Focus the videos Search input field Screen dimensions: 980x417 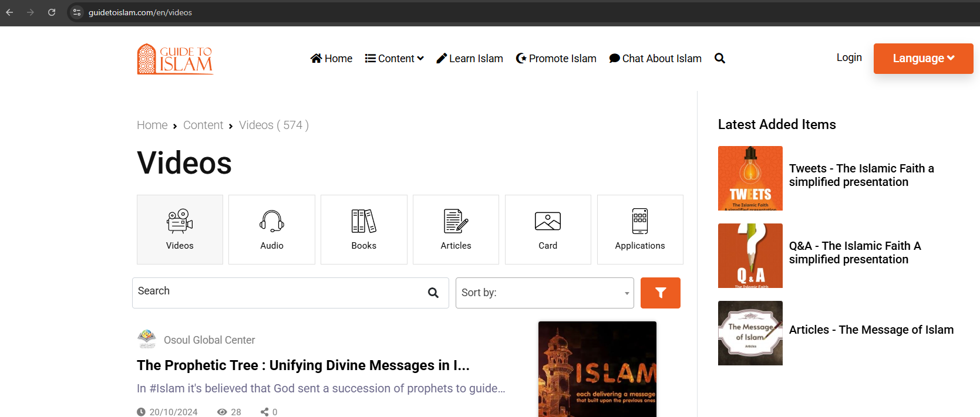click(279, 292)
